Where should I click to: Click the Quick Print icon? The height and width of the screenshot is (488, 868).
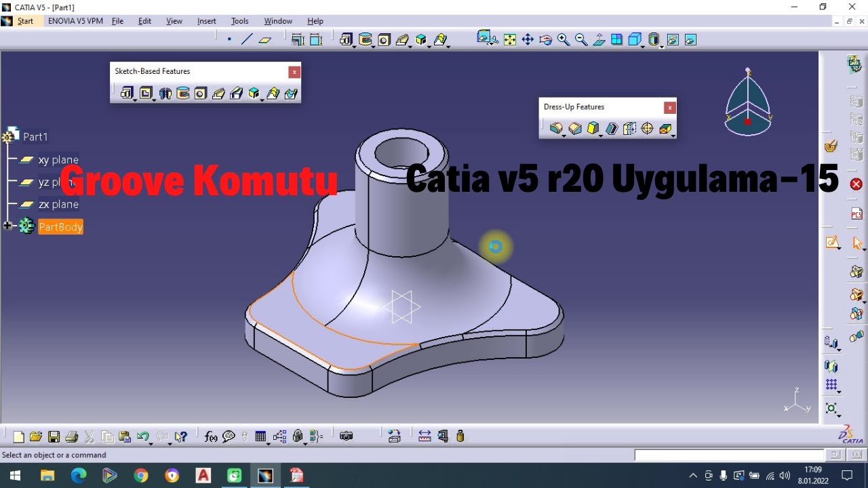click(71, 436)
